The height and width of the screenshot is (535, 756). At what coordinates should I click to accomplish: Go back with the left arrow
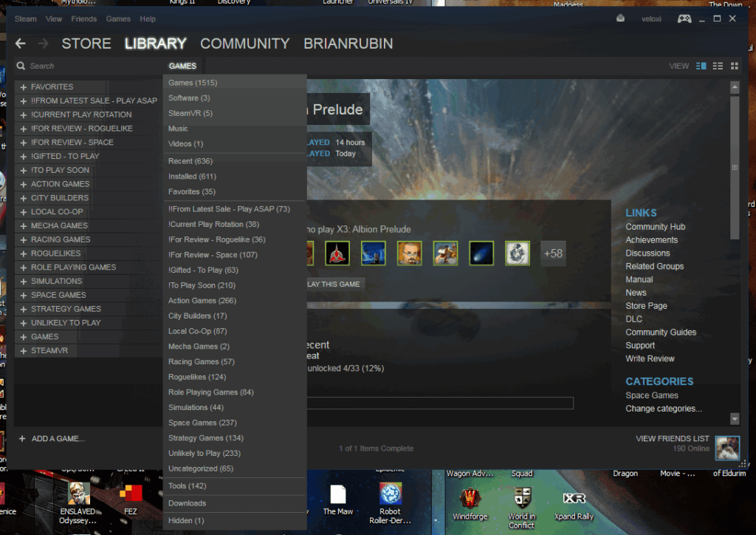pyautogui.click(x=21, y=44)
